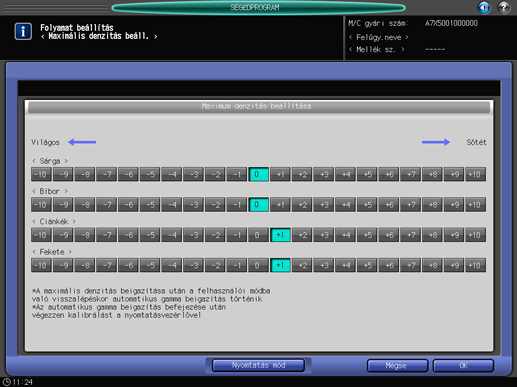Set Ciánkék density to +5
Image resolution: width=517 pixels, height=387 pixels.
pyautogui.click(x=367, y=235)
